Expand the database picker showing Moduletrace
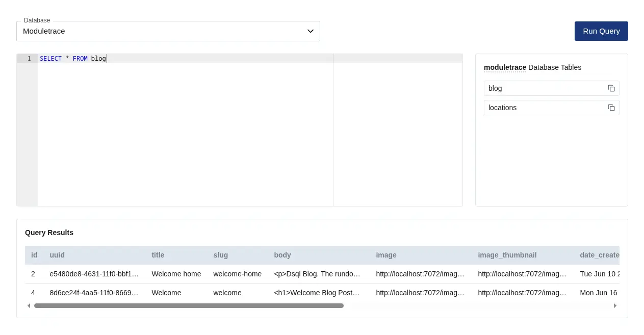This screenshot has height=335, width=644. [x=168, y=31]
